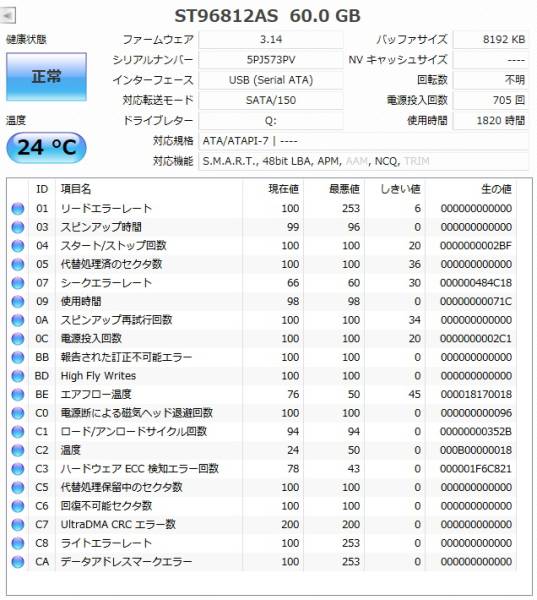Image resolution: width=537 pixels, height=600 pixels.
Task: Click raw value 00000000352B
Action: (476, 432)
